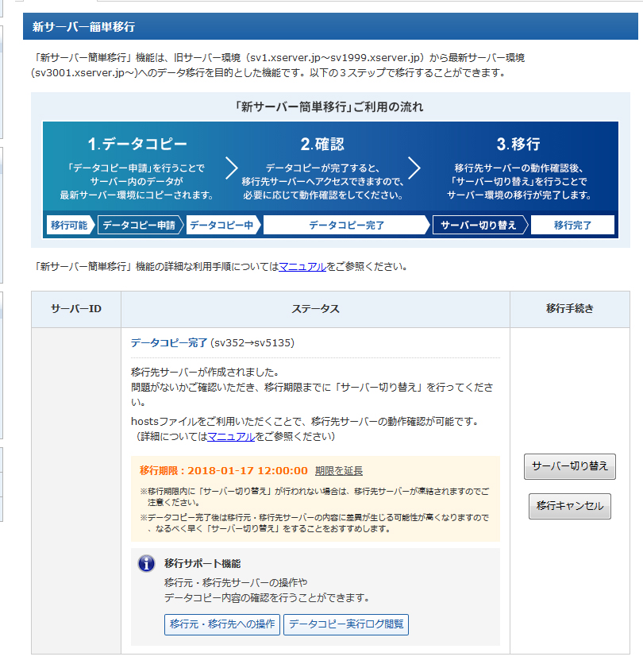Click chevron arrow between 確認 and 移行
The image size is (643, 672).
click(414, 168)
